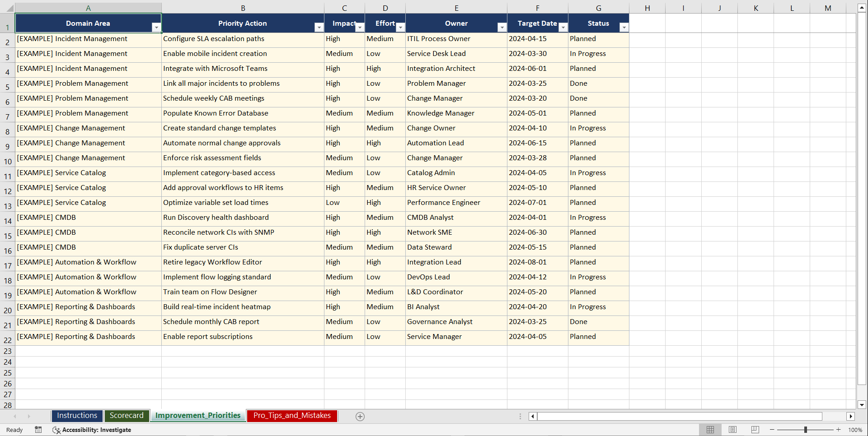Switch to Normal view in status bar
The image size is (868, 436).
click(x=710, y=430)
